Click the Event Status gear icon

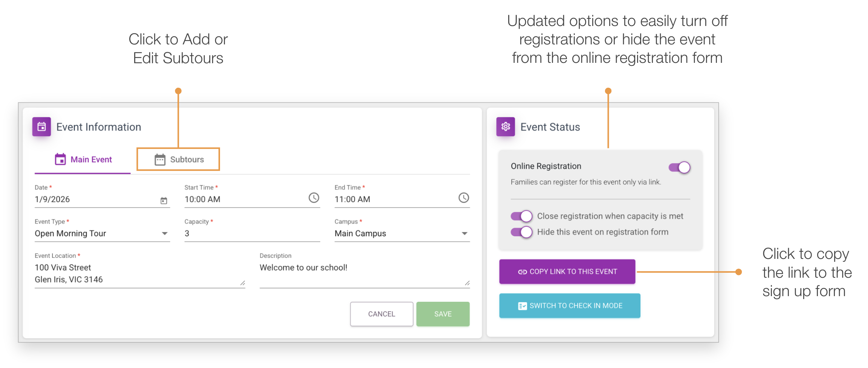click(x=506, y=127)
